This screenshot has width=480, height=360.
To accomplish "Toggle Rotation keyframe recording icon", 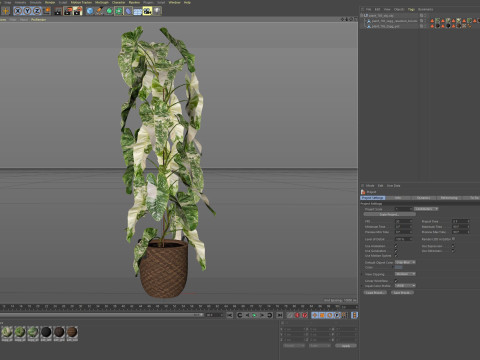I will click(x=330, y=315).
